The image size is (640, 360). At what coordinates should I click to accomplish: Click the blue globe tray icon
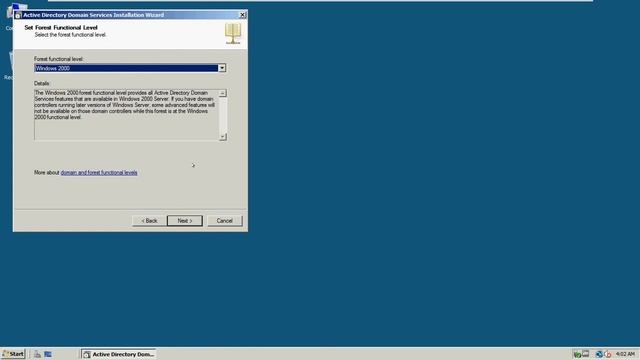(599, 354)
